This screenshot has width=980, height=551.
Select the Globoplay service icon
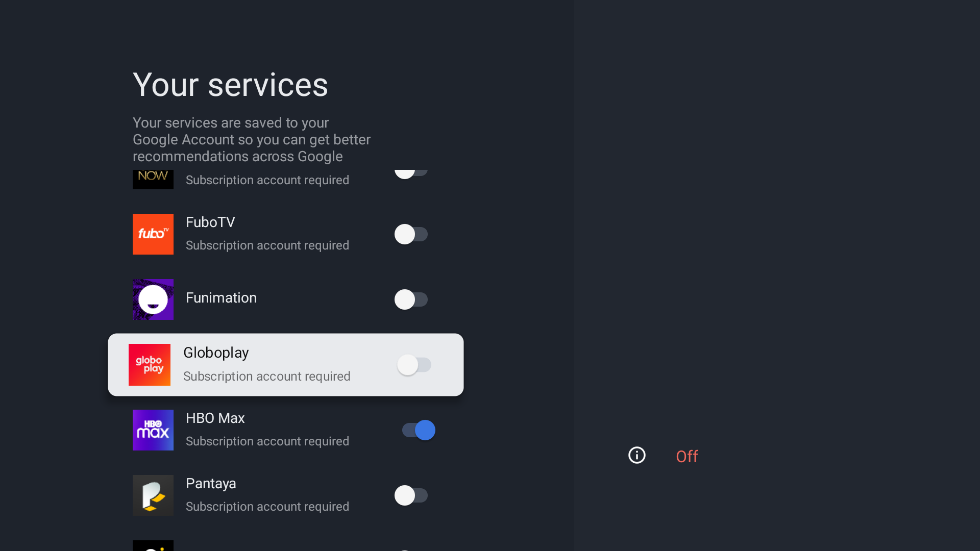point(150,364)
